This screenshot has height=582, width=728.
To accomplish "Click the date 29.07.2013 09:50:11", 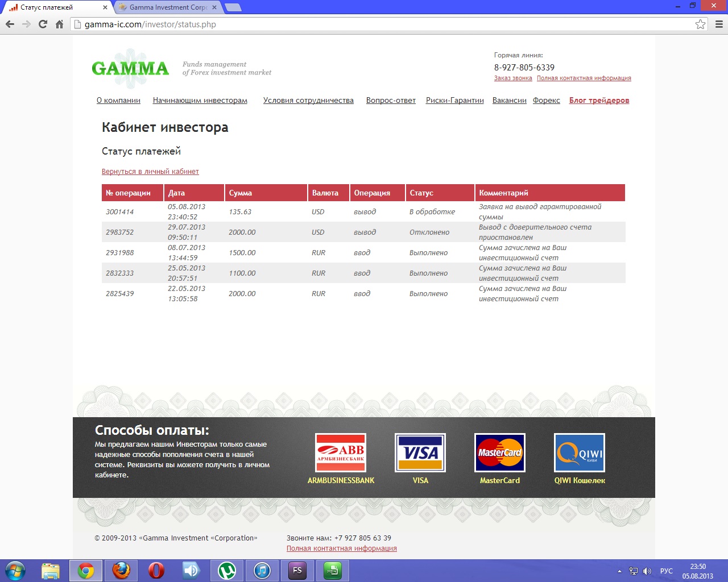I will (187, 232).
